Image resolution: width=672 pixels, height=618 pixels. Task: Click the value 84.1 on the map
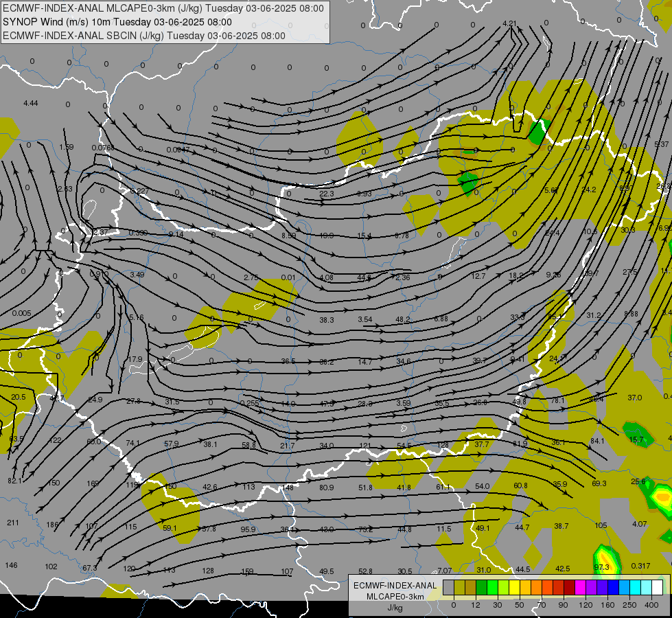point(597,441)
